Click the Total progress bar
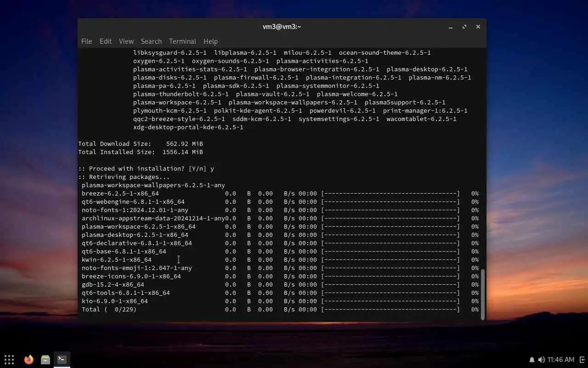The height and width of the screenshot is (368, 588). coord(390,309)
